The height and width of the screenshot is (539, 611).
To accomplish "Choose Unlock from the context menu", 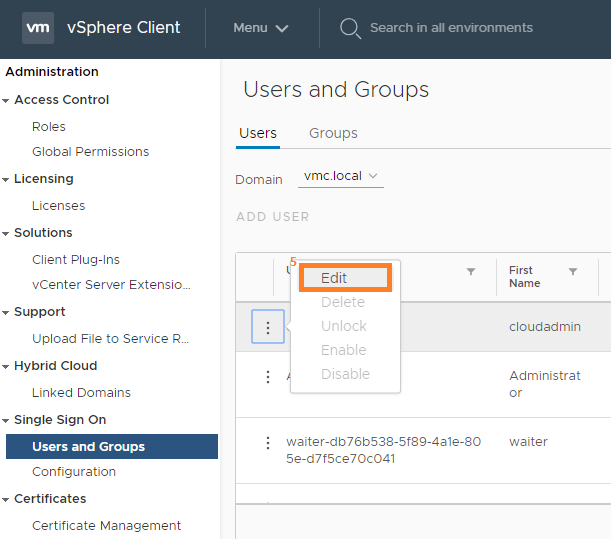I will click(x=344, y=326).
